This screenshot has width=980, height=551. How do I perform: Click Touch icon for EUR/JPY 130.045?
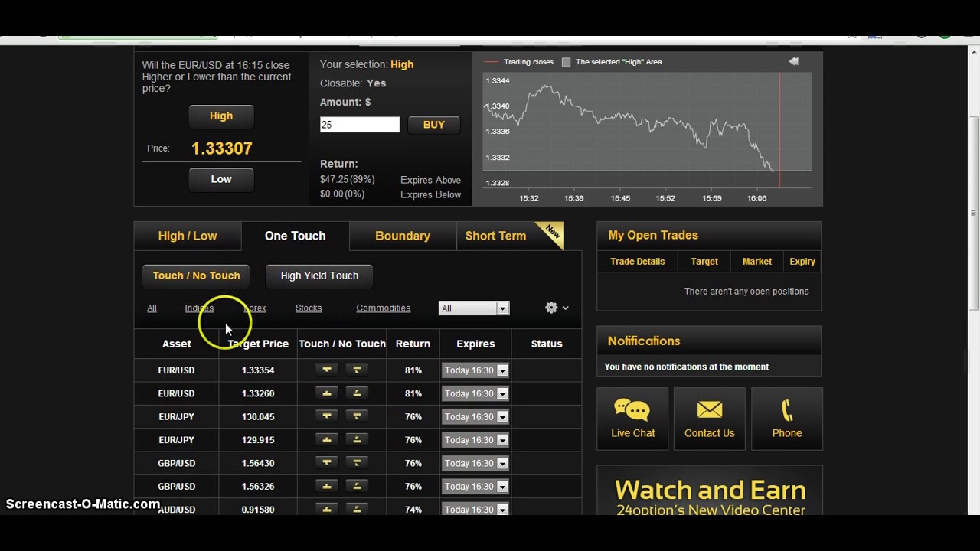[327, 417]
